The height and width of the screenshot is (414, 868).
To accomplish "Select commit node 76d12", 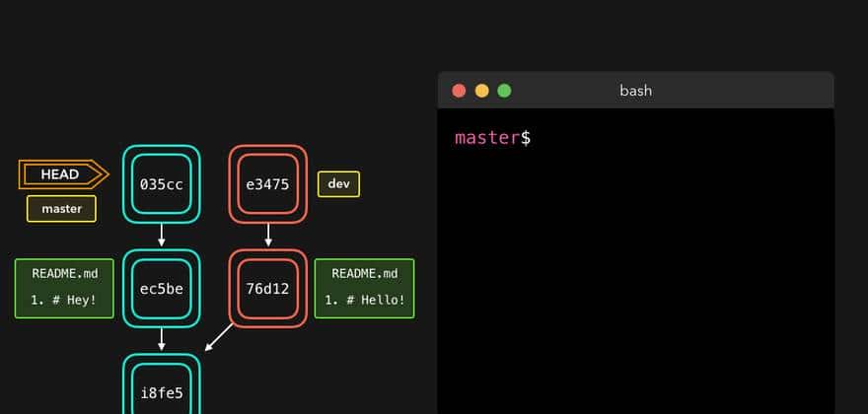I will [268, 288].
